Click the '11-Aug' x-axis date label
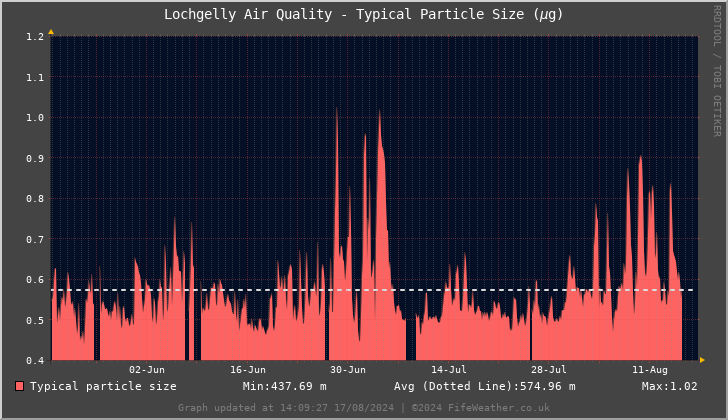The width and height of the screenshot is (728, 420). click(650, 370)
